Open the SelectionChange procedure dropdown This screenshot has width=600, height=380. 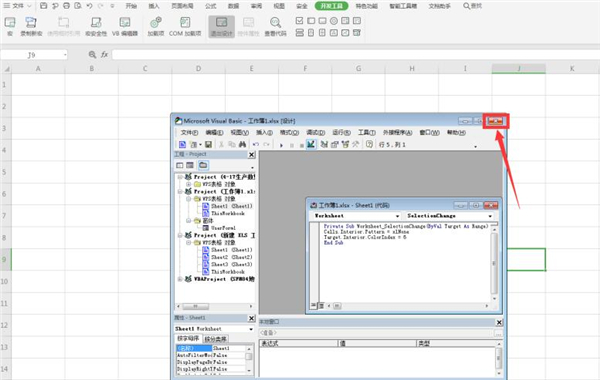449,216
